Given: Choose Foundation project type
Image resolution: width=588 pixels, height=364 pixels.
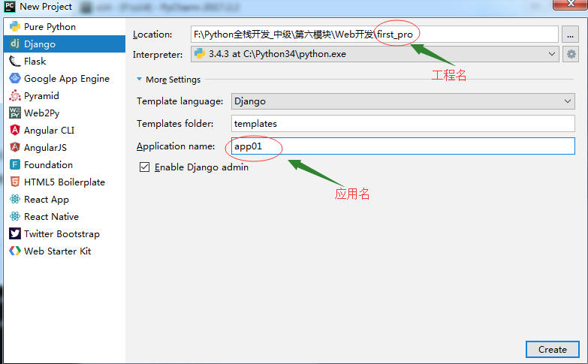Looking at the screenshot, I should click(x=65, y=164).
